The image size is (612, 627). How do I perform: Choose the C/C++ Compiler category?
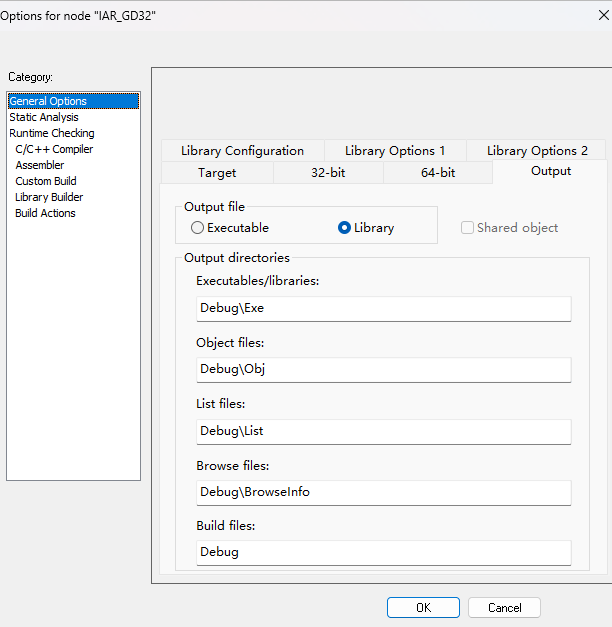[54, 149]
